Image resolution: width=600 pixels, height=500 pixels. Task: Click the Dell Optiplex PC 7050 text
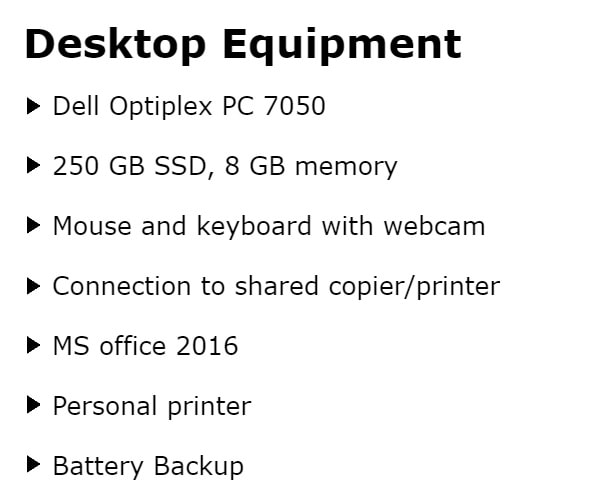[188, 106]
